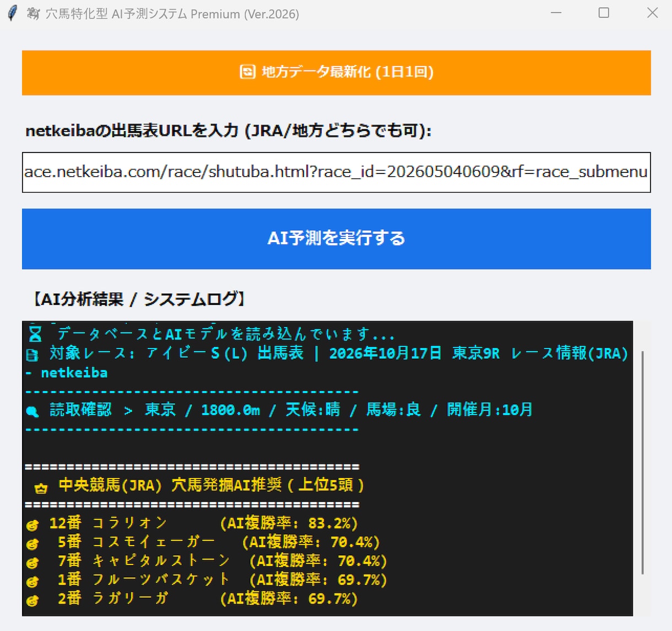Click the medal icon beside 7番 キャピタルストーン
This screenshot has height=631, width=672.
32,563
